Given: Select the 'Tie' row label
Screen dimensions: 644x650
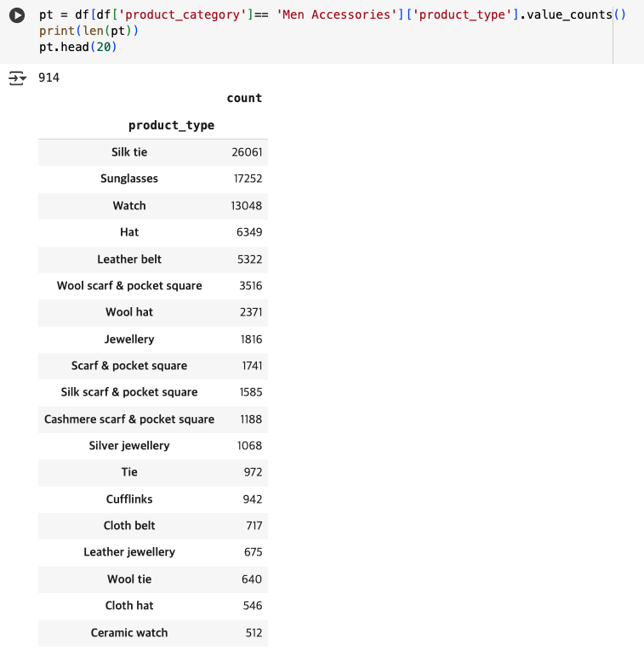Looking at the screenshot, I should 129,472.
